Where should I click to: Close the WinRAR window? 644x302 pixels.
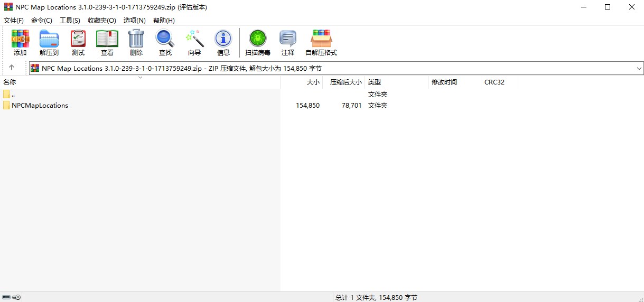(632, 7)
